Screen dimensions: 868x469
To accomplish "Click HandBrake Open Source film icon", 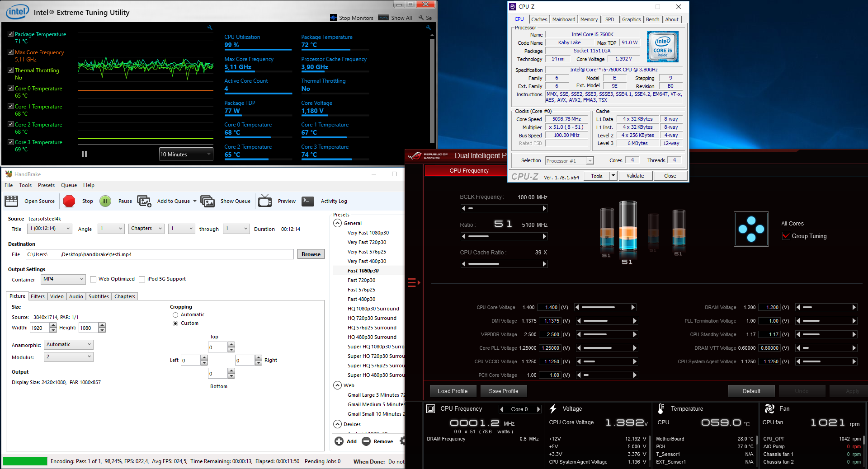I will 11,201.
